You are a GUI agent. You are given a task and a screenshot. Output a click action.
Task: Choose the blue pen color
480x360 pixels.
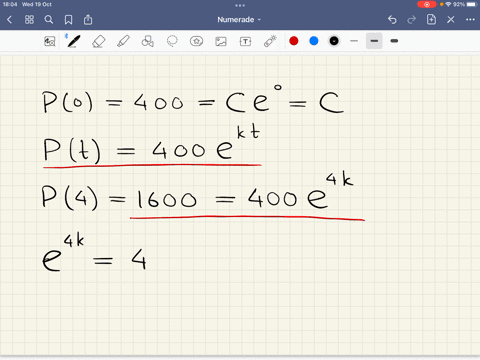coord(314,41)
